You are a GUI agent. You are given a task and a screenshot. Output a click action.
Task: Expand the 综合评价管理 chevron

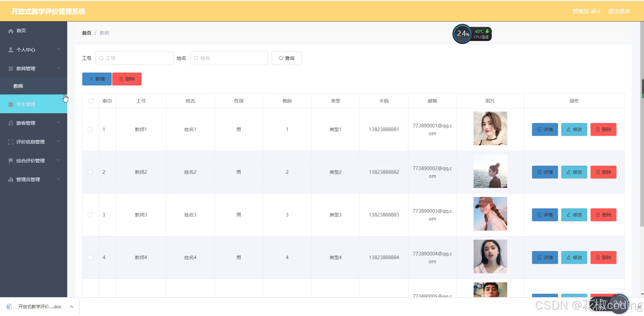(58, 160)
